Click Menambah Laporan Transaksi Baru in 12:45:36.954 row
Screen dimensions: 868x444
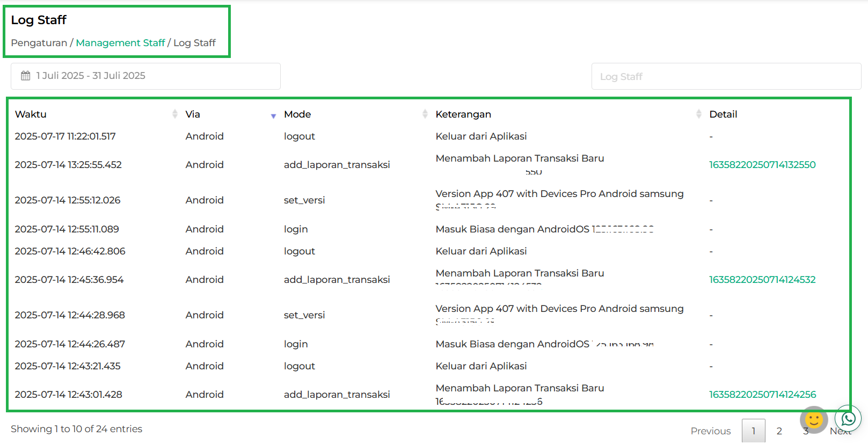520,273
